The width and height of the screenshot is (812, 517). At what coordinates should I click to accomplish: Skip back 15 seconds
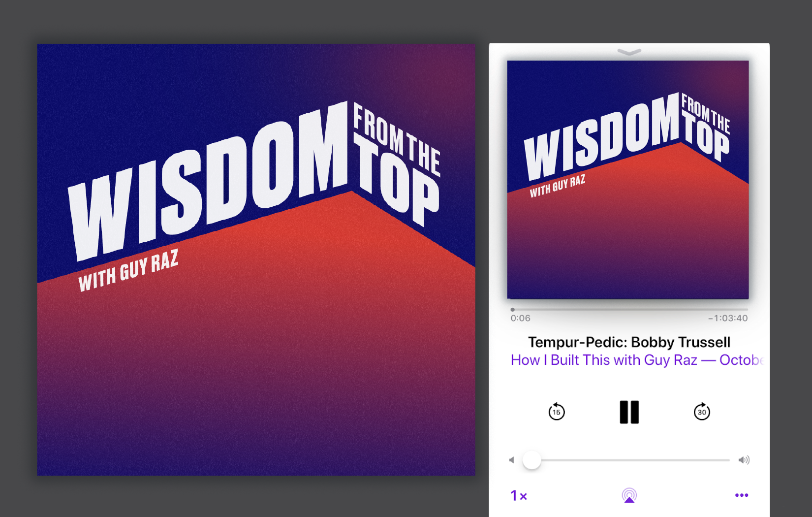tap(557, 412)
